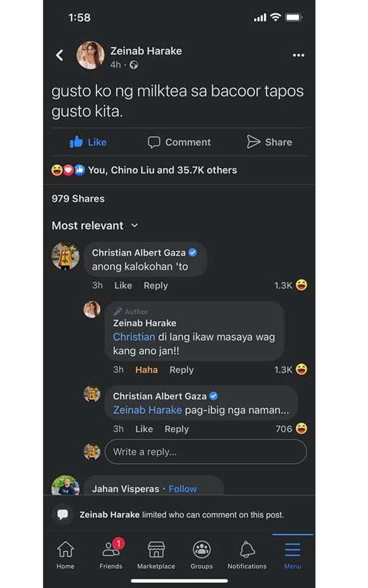Toggle the Like on Zeinab's post
This screenshot has height=588, width=368.
pos(88,142)
